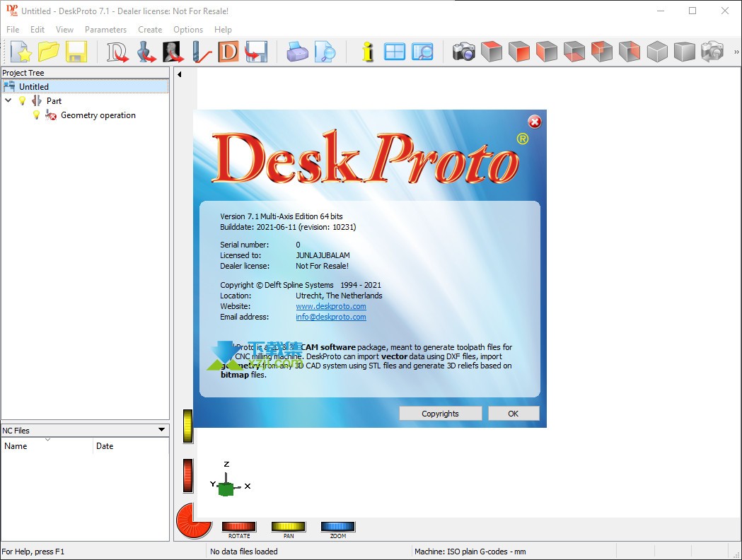Toggle the Part light bulb visibility
Image resolution: width=742 pixels, height=560 pixels.
coord(22,100)
